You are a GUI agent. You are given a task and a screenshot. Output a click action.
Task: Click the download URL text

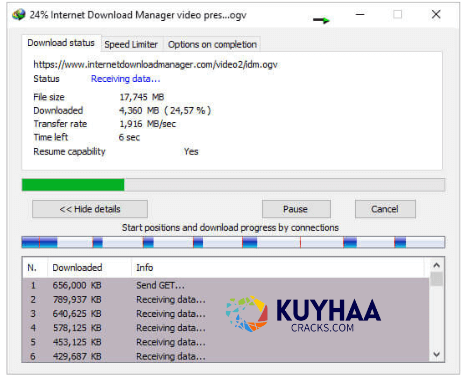tap(155, 64)
